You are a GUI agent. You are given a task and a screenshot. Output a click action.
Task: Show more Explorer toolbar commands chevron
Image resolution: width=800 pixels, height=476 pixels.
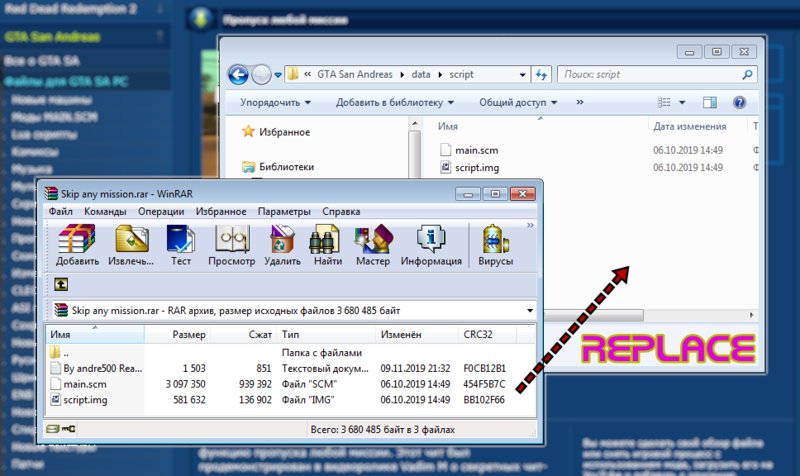click(x=580, y=102)
